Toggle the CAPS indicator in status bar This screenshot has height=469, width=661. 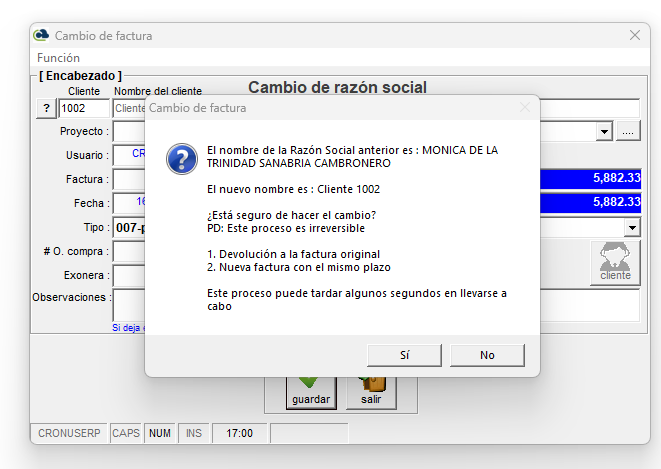click(x=126, y=434)
